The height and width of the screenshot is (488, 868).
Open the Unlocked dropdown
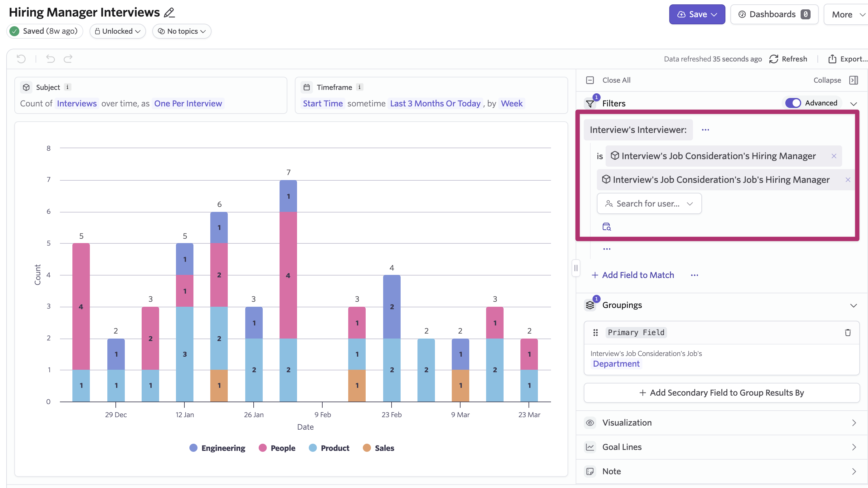click(118, 31)
